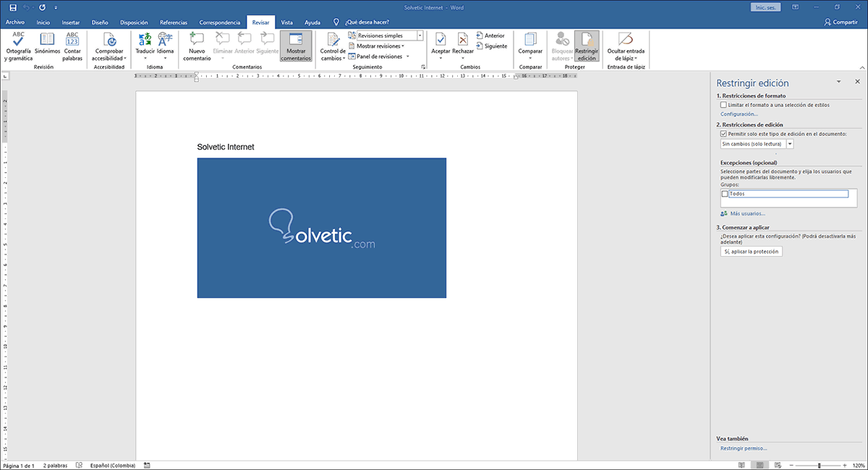
Task: Switch to Inicio tab
Action: (43, 22)
